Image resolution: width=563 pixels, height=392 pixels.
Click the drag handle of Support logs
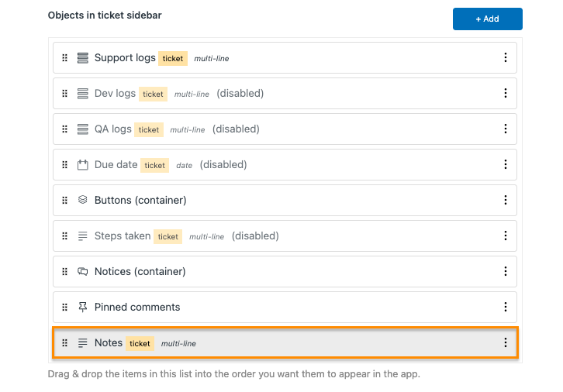[64, 58]
